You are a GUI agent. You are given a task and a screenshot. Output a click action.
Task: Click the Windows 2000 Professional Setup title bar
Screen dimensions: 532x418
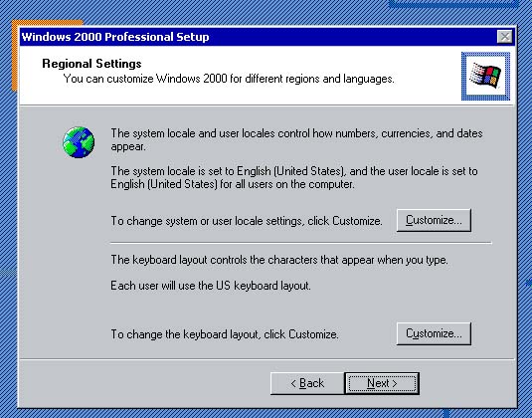(x=258, y=37)
